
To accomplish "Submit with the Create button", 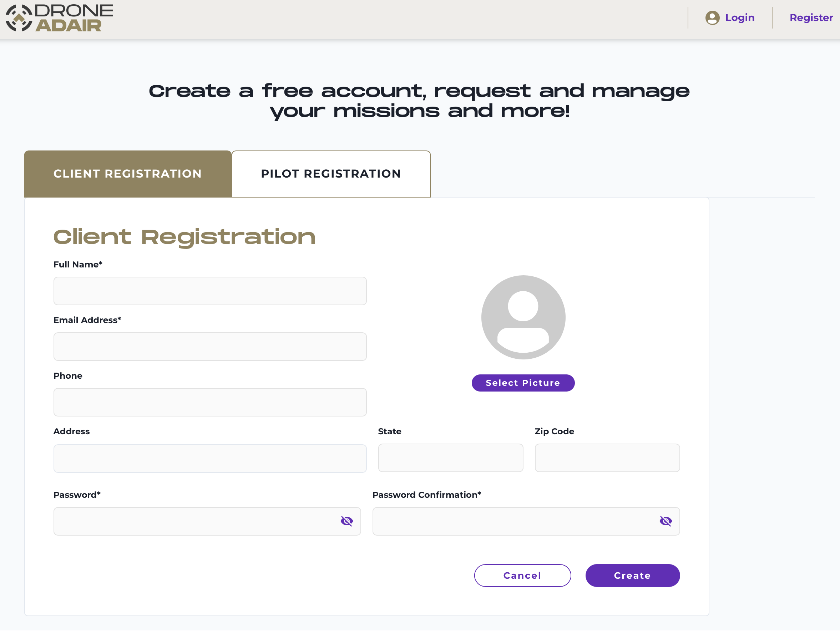I will (x=633, y=576).
